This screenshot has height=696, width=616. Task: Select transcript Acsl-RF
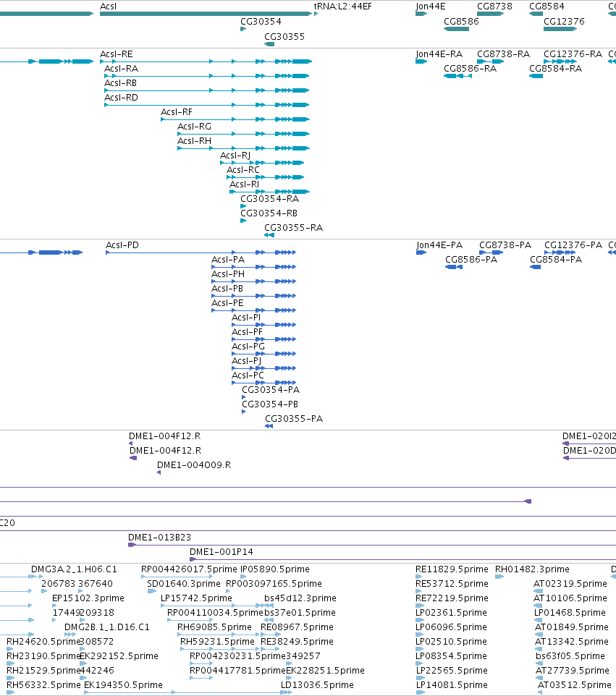(177, 112)
